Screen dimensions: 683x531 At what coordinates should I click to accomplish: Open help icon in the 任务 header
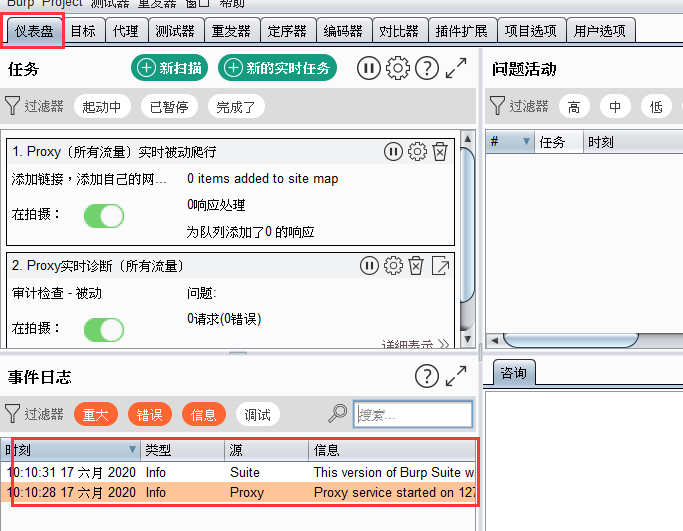[427, 68]
